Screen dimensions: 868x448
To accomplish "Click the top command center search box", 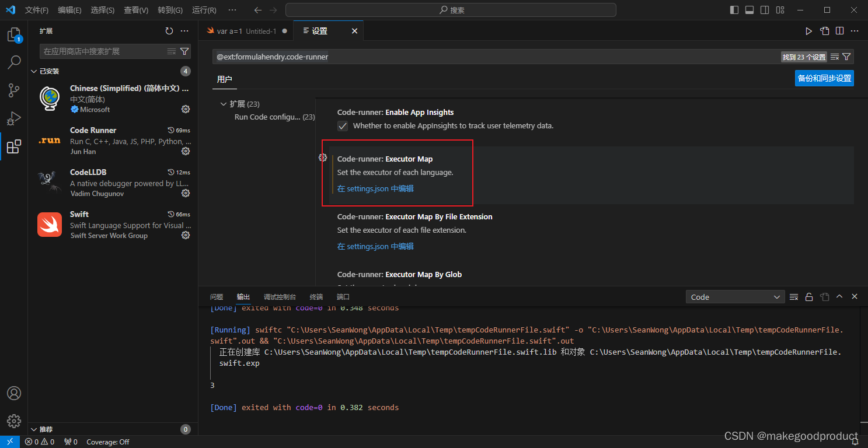I will point(451,10).
